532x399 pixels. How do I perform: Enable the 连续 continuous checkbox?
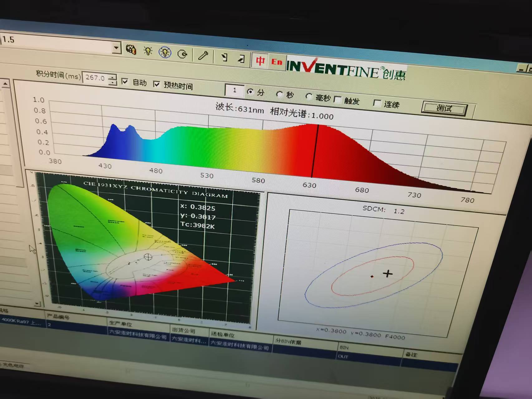click(x=377, y=103)
